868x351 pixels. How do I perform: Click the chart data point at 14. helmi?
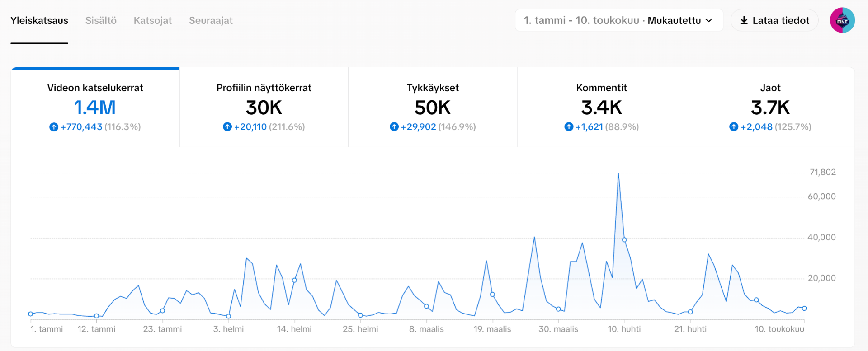point(294,280)
